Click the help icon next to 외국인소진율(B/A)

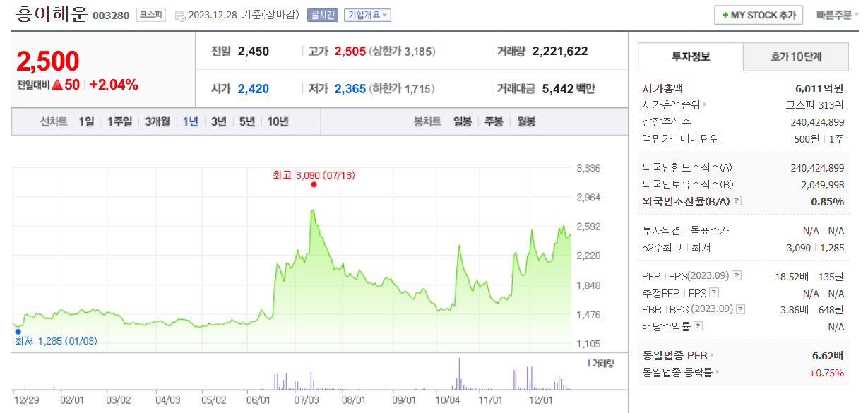737,201
